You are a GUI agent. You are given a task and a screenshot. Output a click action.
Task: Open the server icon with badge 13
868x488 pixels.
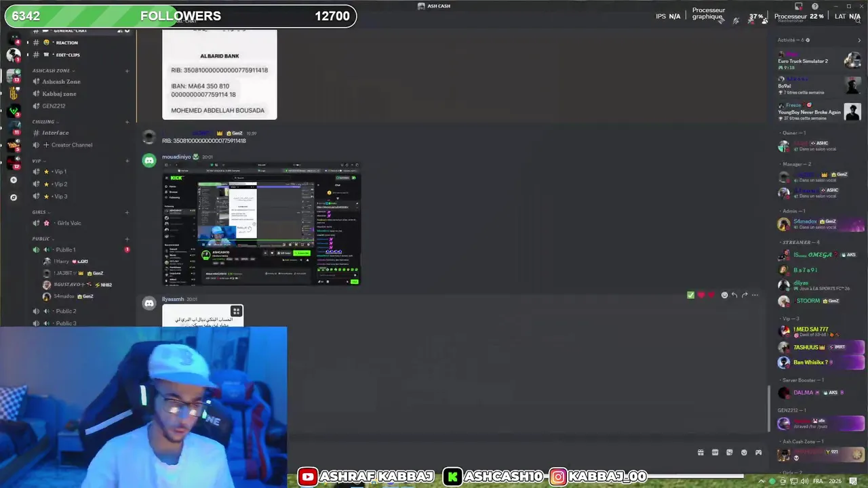click(13, 75)
